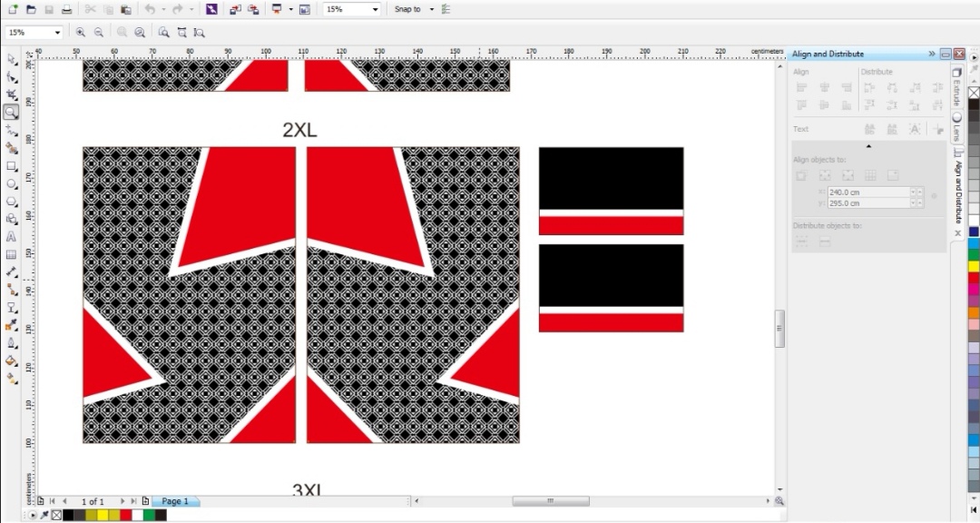Select the Pick tool in toolbox
This screenshot has height=523, width=980.
click(x=12, y=59)
